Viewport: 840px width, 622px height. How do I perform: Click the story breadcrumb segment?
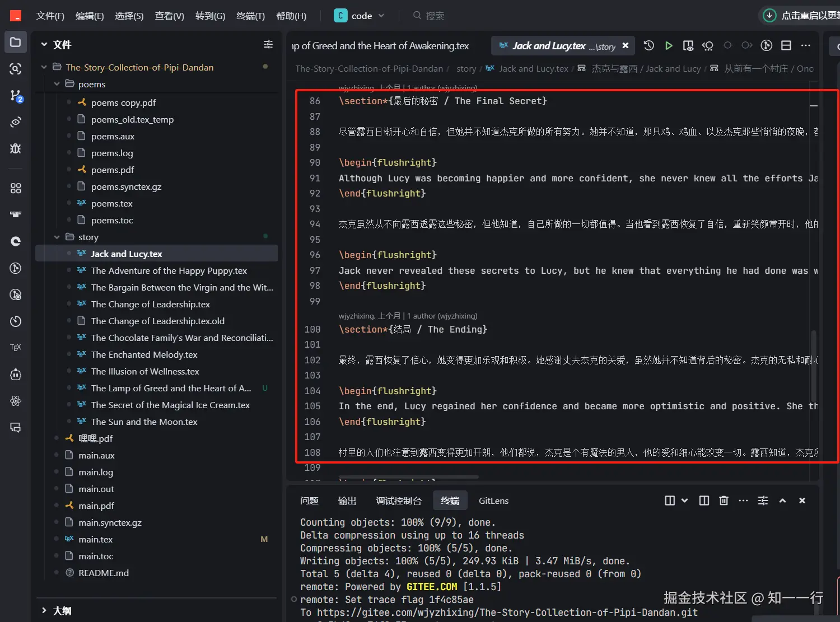(x=466, y=68)
